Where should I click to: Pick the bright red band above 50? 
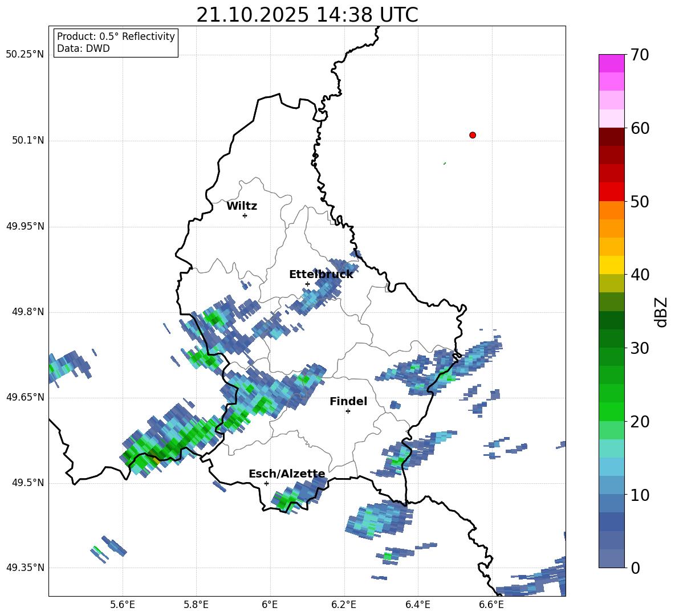click(x=611, y=191)
